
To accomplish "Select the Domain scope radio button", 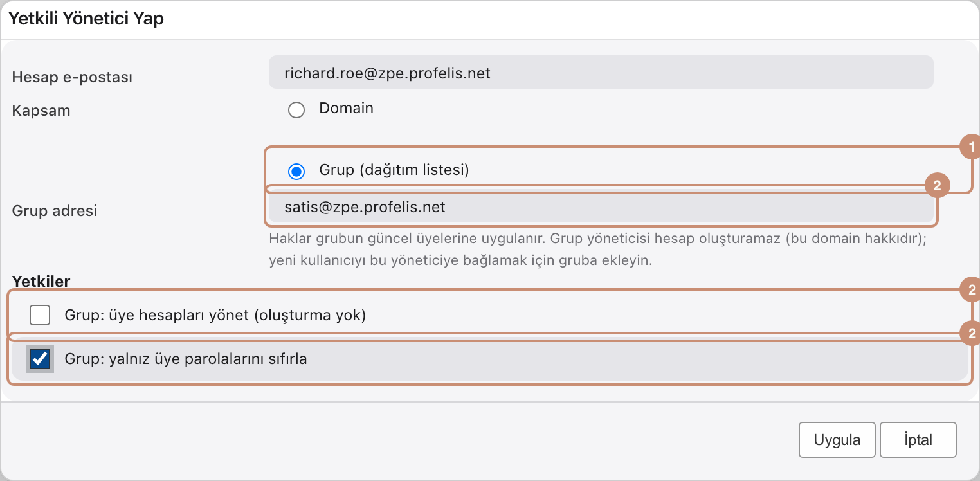I will click(296, 110).
